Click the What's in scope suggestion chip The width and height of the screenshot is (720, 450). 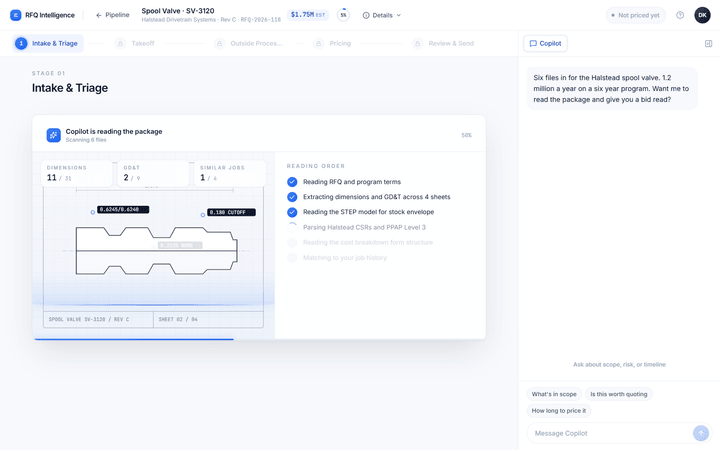[554, 394]
